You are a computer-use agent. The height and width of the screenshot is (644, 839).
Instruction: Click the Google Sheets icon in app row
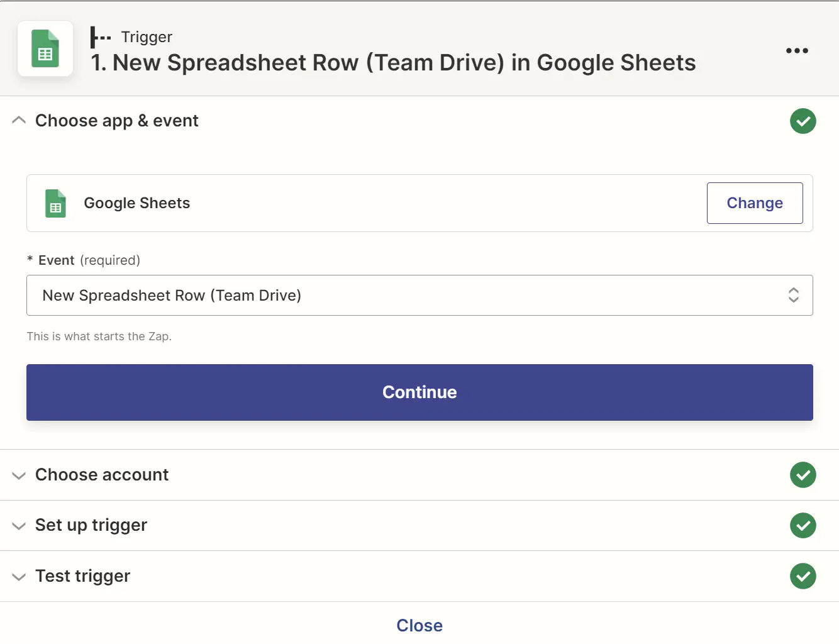pyautogui.click(x=55, y=203)
